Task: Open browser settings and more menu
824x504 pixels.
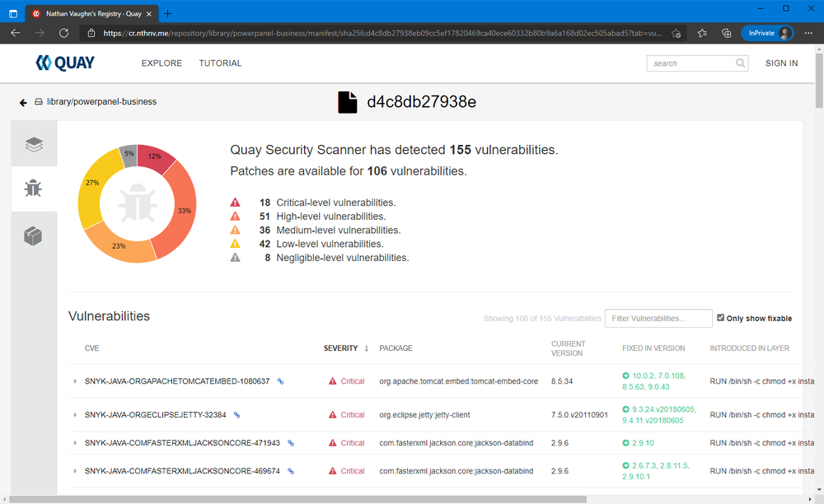Action: [x=808, y=33]
